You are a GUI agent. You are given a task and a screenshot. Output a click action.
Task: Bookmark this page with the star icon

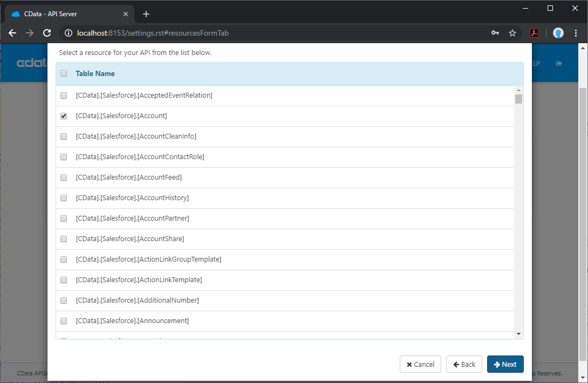click(512, 33)
